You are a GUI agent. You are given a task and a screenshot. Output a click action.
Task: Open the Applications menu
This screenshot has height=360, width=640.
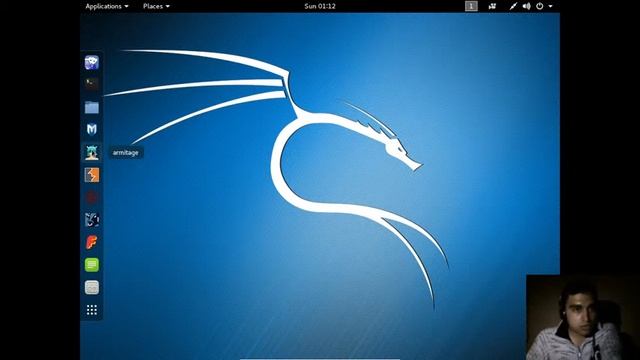tap(107, 6)
